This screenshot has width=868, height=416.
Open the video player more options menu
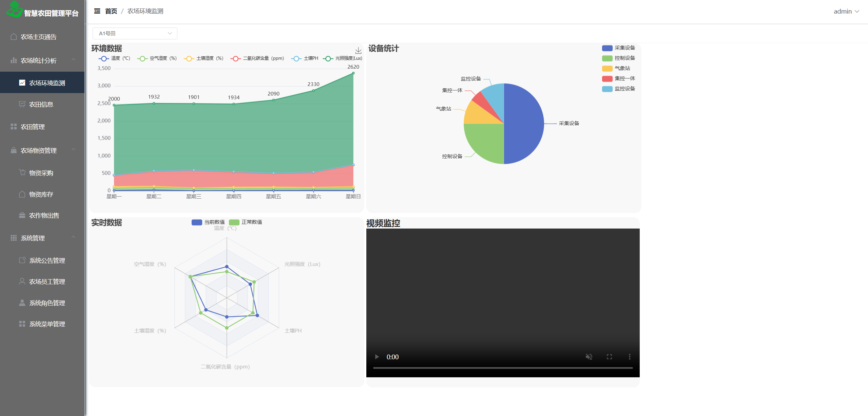point(630,357)
